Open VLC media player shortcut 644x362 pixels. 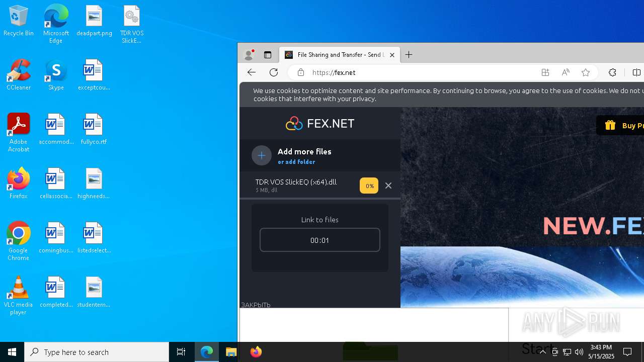pyautogui.click(x=19, y=296)
